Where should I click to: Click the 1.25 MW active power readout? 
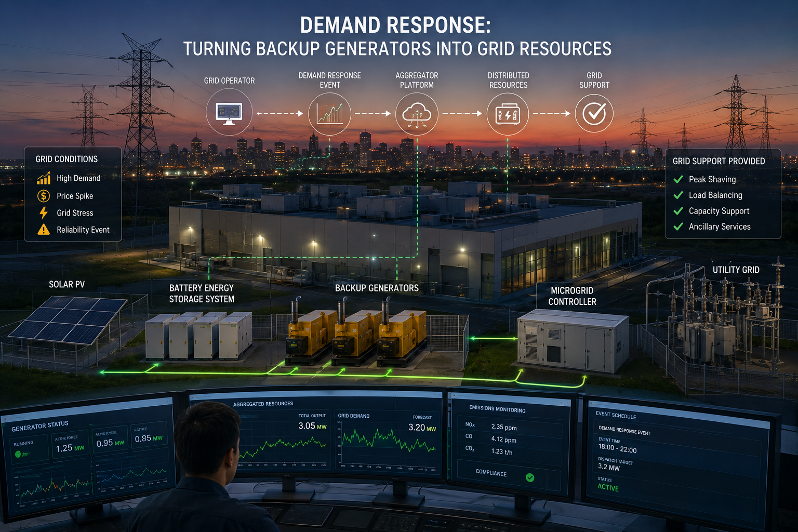(70, 448)
